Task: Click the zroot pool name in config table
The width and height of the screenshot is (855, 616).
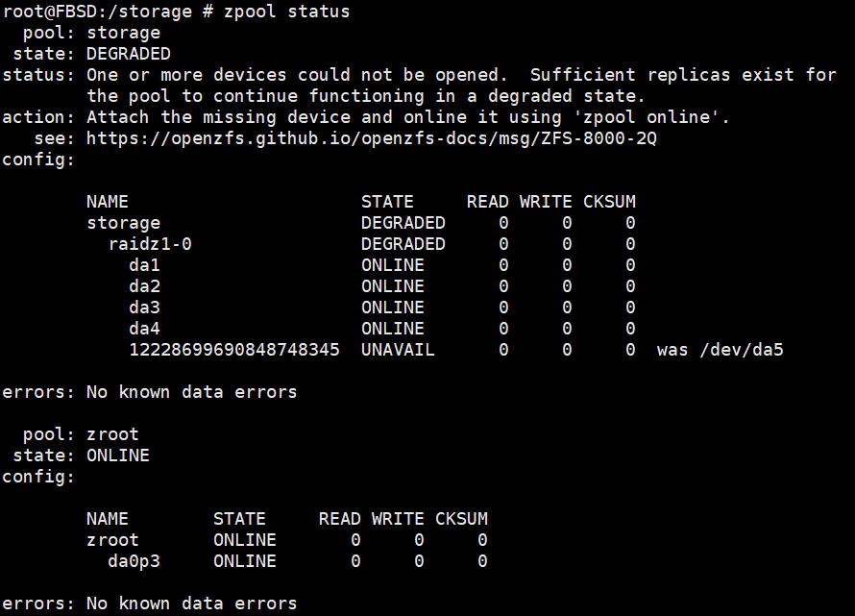Action: pos(112,540)
